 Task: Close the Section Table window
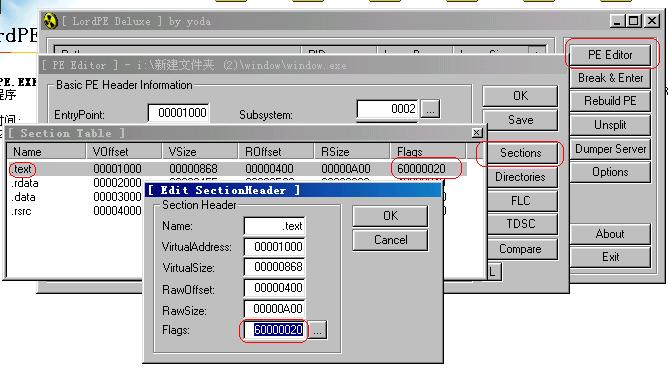tap(477, 133)
